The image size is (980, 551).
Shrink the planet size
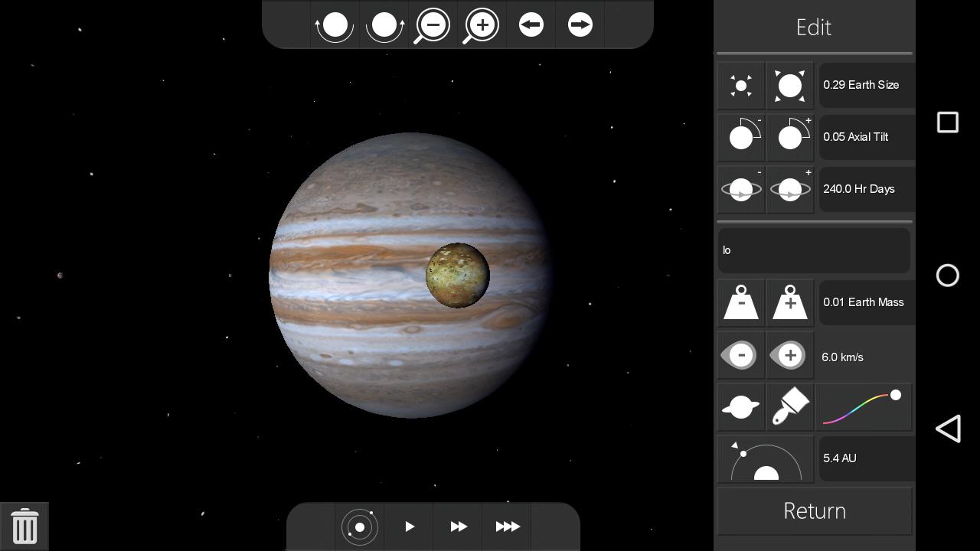[741, 86]
